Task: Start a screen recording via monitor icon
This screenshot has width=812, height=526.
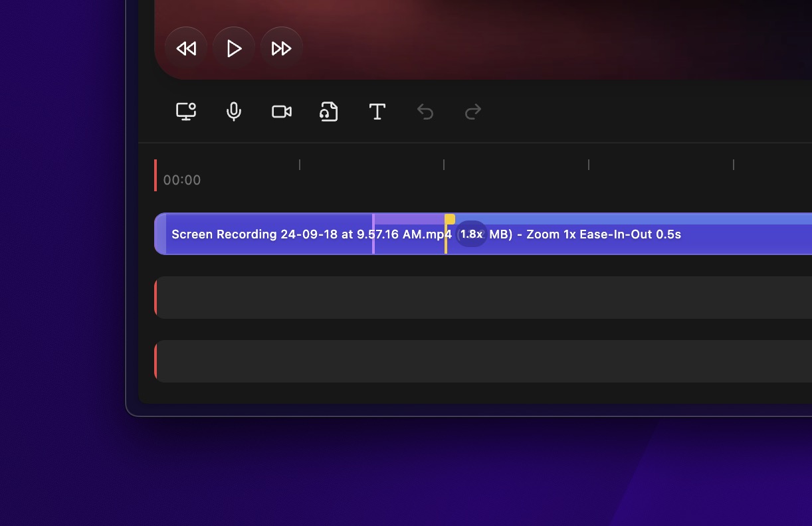Action: 186,112
